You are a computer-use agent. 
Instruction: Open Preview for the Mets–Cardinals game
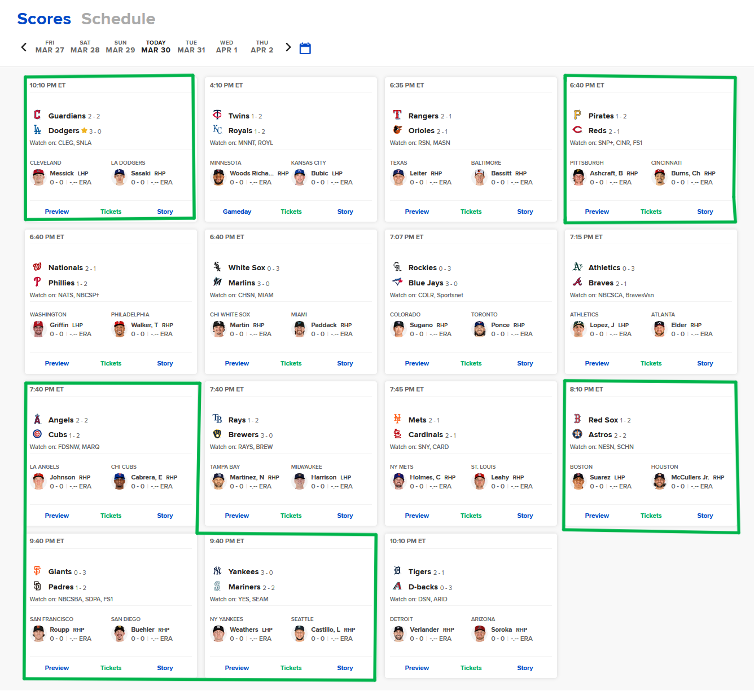pos(417,516)
